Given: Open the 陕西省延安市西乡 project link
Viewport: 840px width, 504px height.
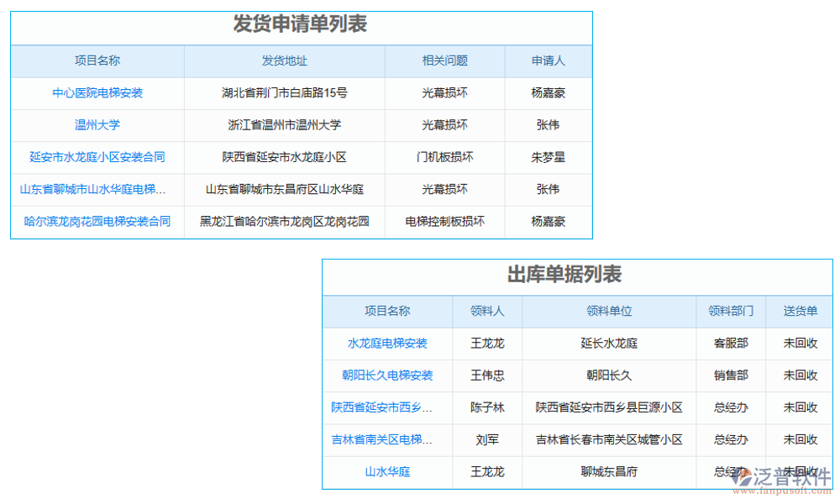Looking at the screenshot, I should [387, 408].
